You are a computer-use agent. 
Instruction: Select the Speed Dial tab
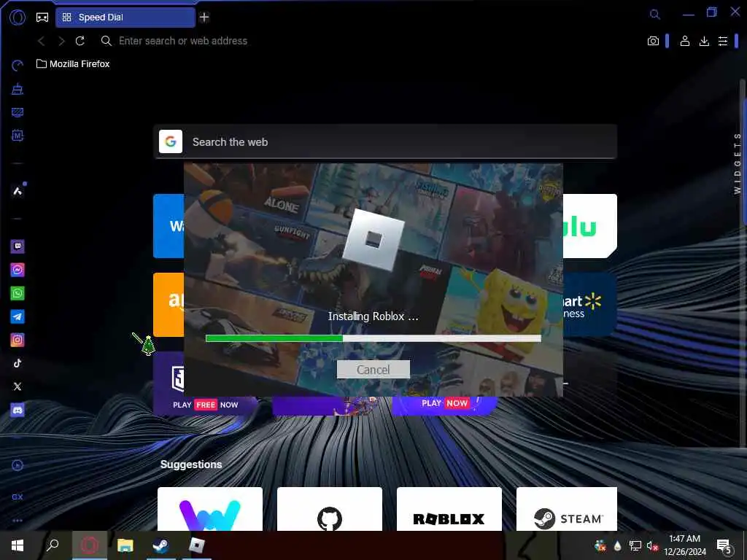[125, 17]
